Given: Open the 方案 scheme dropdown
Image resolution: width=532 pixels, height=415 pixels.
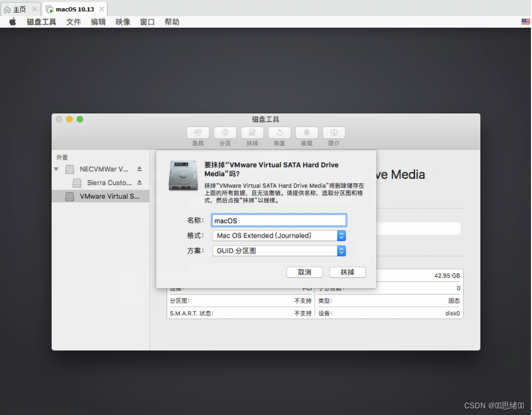Looking at the screenshot, I should [279, 251].
